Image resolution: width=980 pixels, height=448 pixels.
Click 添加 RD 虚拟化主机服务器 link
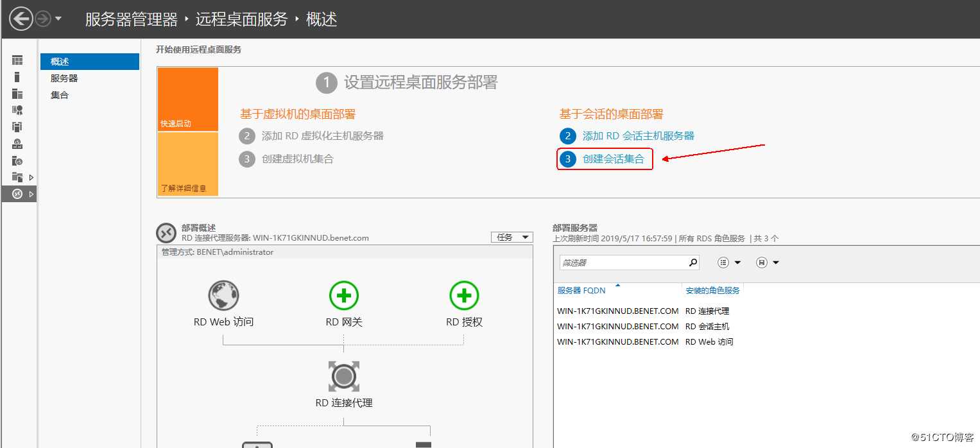[x=322, y=136]
